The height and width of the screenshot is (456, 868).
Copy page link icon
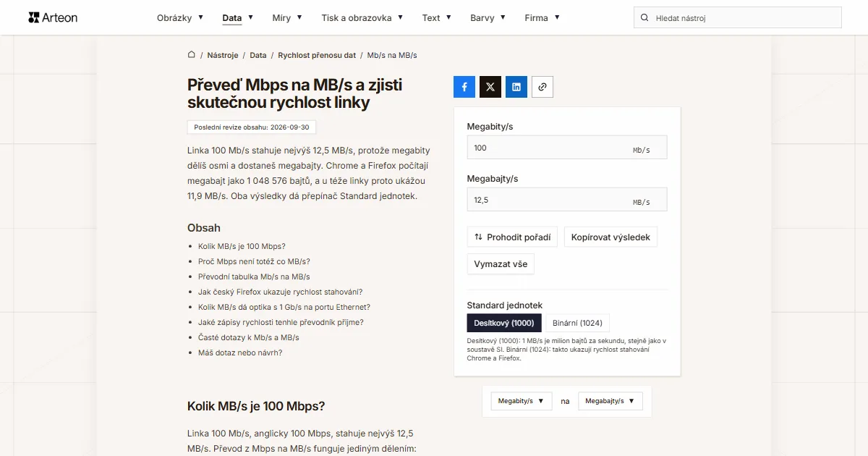542,87
